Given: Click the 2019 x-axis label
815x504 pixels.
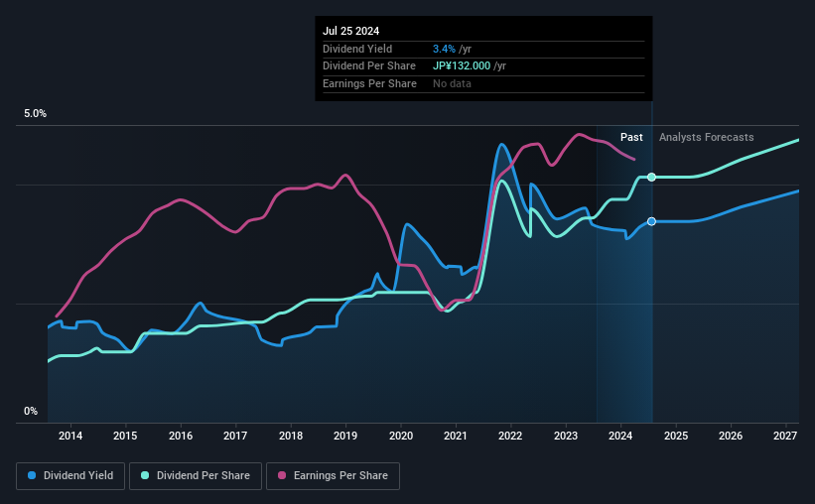Looking at the screenshot, I should coord(345,436).
